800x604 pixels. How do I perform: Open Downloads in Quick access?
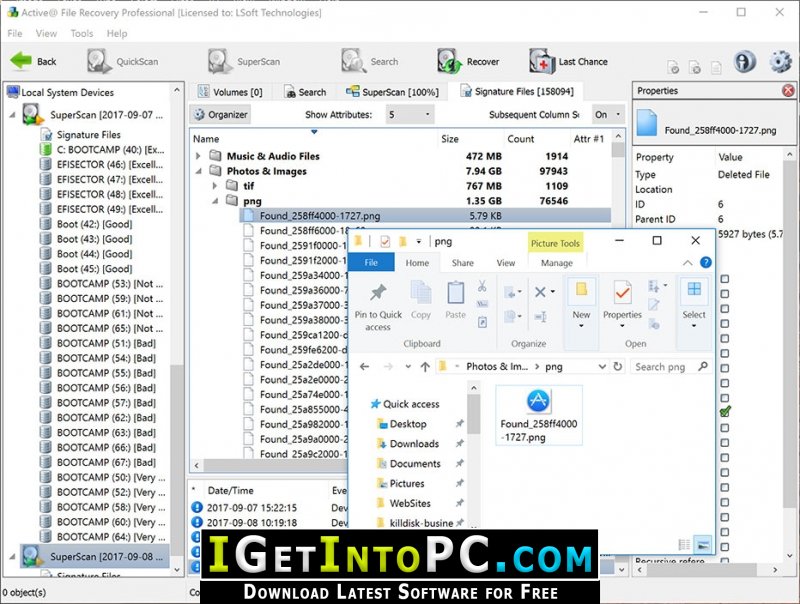click(x=414, y=444)
